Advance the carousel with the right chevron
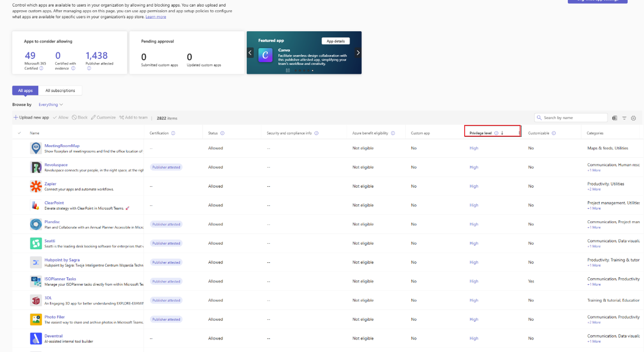The width and height of the screenshot is (644, 352). tap(358, 52)
